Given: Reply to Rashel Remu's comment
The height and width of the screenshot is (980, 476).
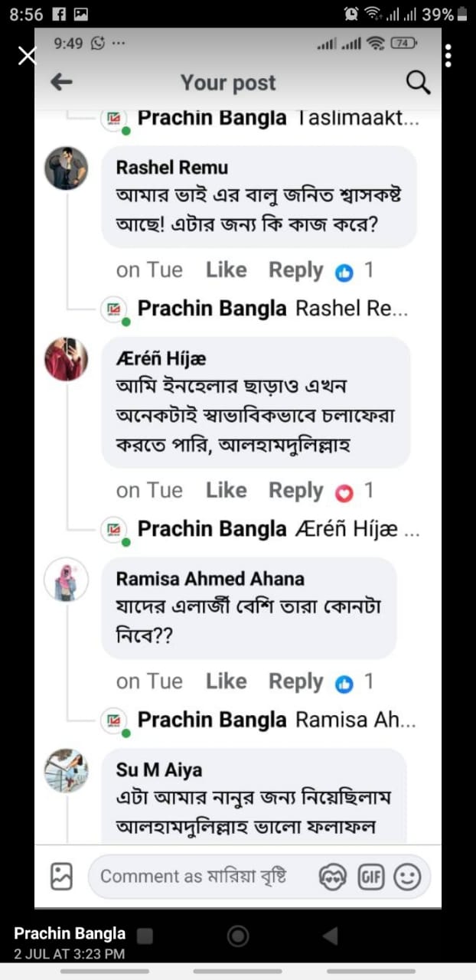Looking at the screenshot, I should [295, 270].
